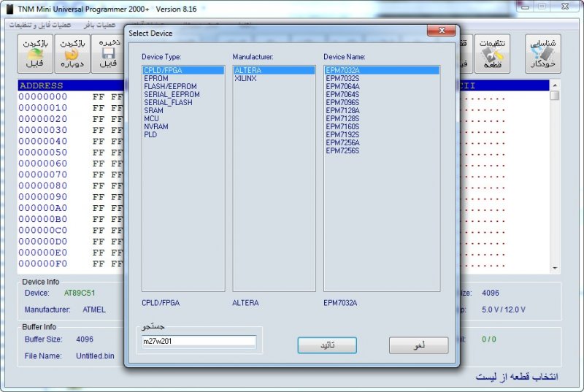Choose PLD device type
584x392 pixels.
(x=150, y=134)
